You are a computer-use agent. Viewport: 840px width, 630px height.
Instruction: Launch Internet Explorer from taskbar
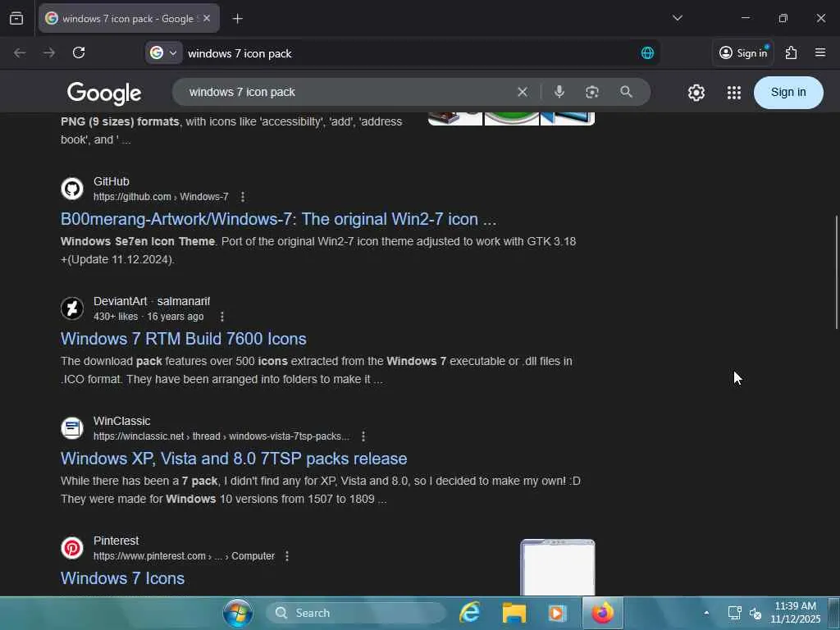coord(469,613)
